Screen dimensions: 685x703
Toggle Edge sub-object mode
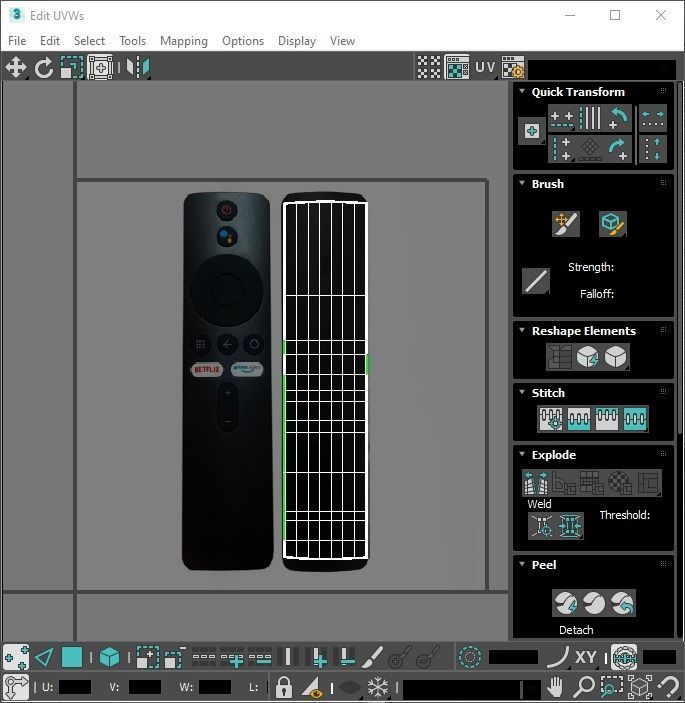pyautogui.click(x=44, y=658)
